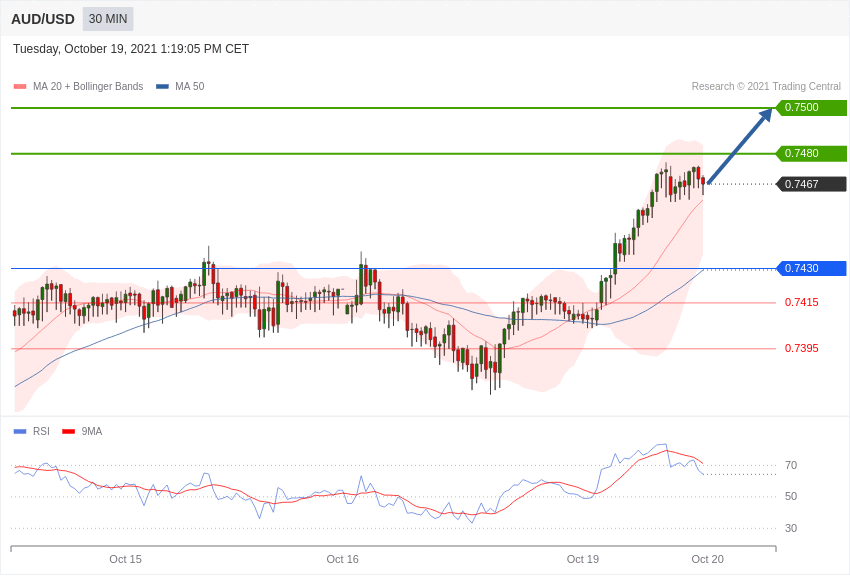The image size is (850, 576).
Task: Select the AUD/USD pair title
Action: tap(43, 20)
